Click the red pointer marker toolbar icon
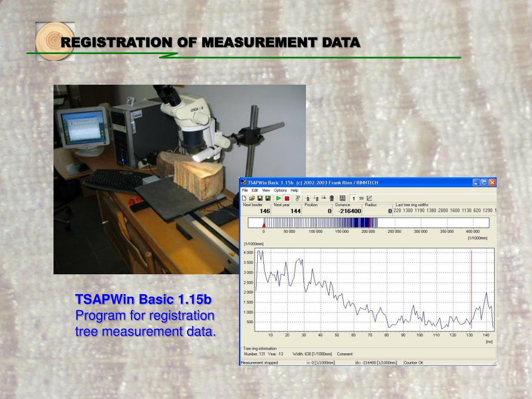The width and height of the screenshot is (532, 399). pos(324,198)
